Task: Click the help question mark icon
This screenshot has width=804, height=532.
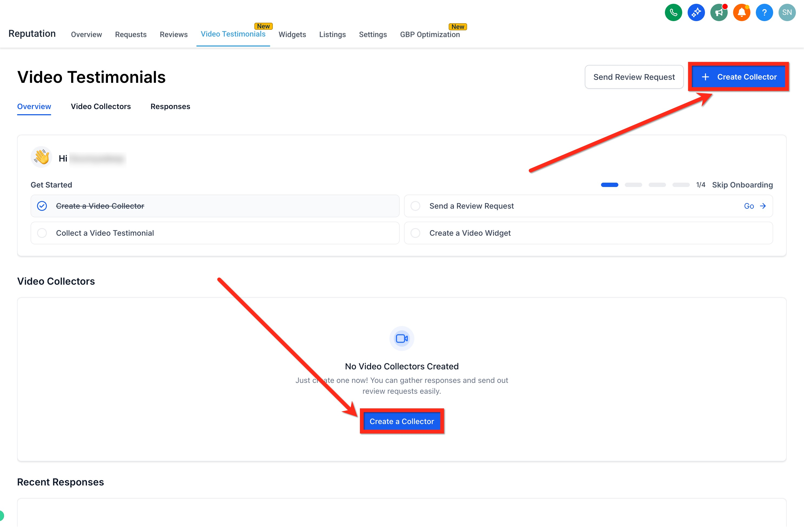Action: point(764,12)
